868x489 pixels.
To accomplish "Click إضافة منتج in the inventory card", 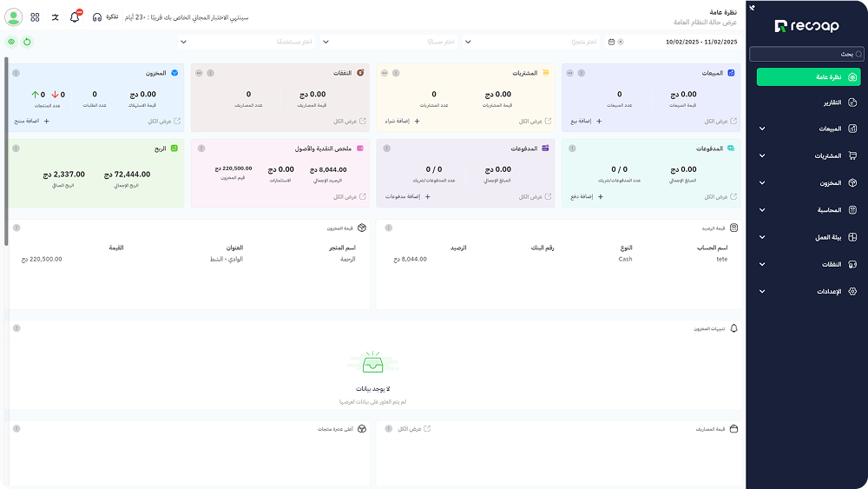I will pos(33,122).
